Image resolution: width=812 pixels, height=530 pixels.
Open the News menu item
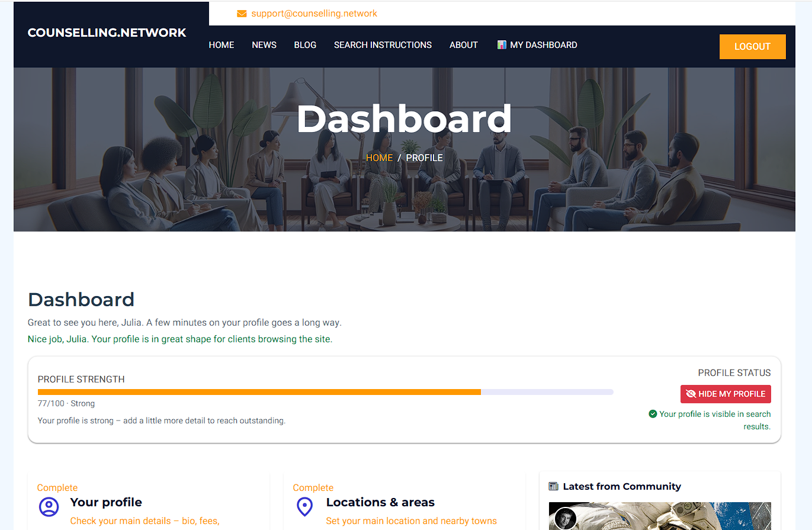pos(264,45)
